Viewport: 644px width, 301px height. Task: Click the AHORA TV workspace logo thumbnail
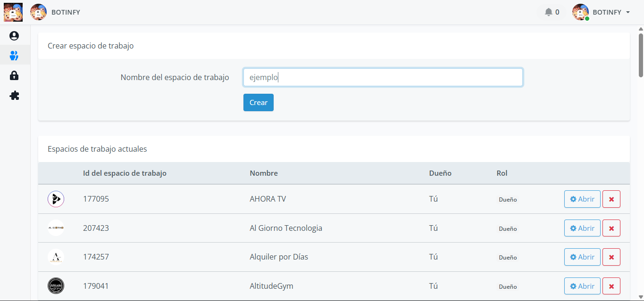56,199
